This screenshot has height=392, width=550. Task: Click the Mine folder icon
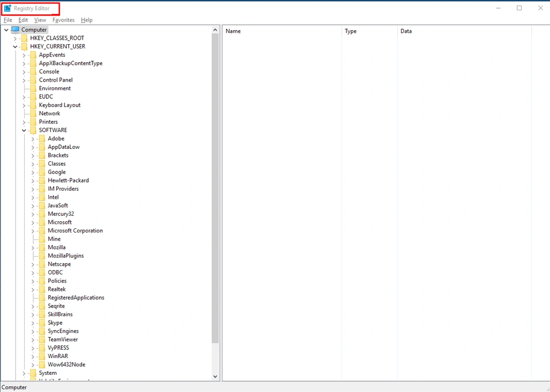[42, 239]
